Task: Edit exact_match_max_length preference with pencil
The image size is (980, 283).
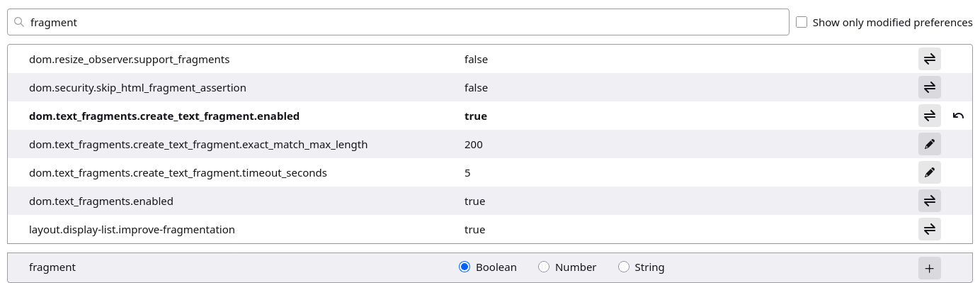Action: pyautogui.click(x=929, y=144)
